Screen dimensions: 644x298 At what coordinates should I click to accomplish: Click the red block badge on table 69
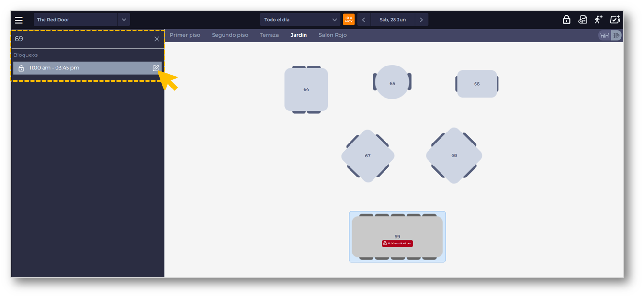[397, 243]
